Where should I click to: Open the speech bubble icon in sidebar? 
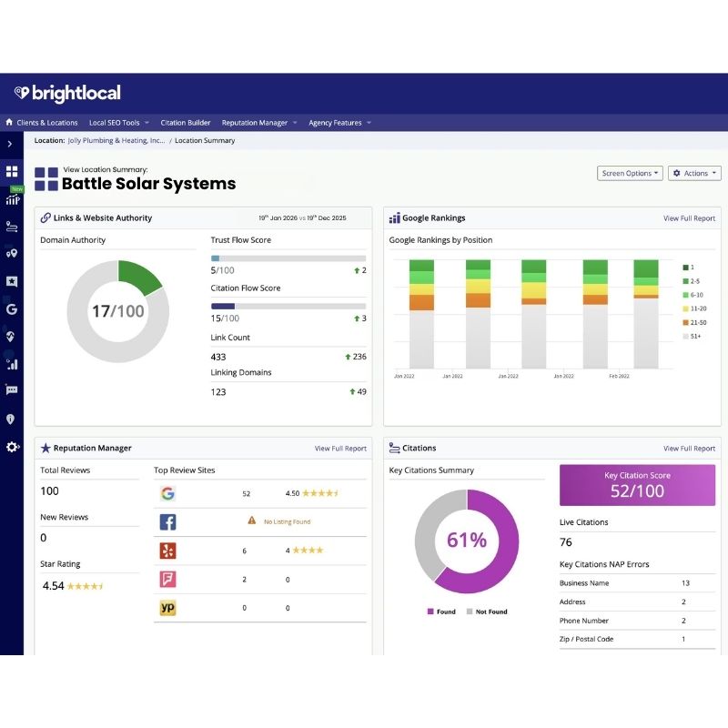coord(12,389)
